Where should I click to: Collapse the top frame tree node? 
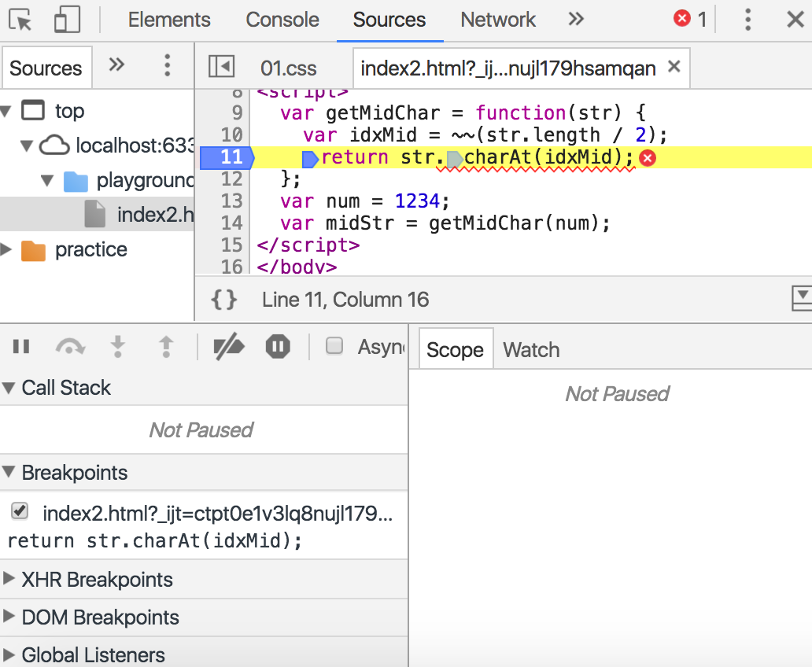(6, 111)
